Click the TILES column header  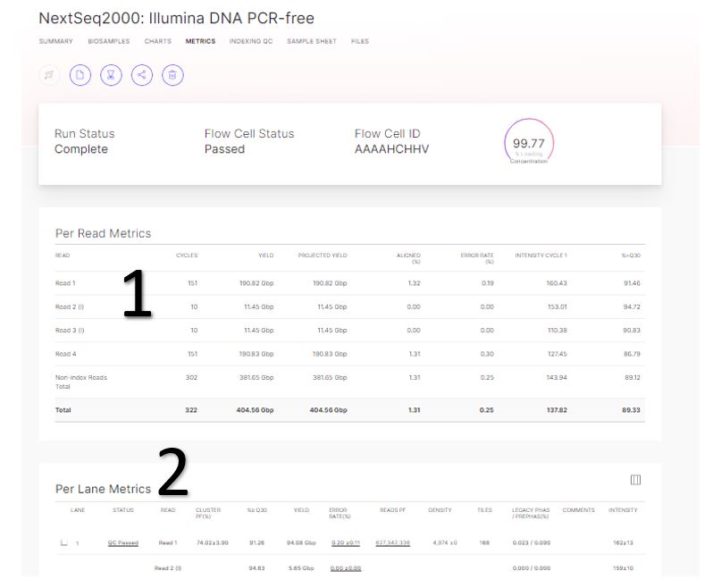tap(485, 509)
